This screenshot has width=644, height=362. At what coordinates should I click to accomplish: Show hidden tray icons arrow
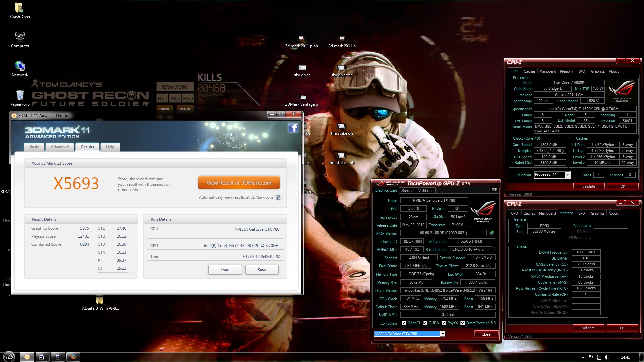pos(583,357)
